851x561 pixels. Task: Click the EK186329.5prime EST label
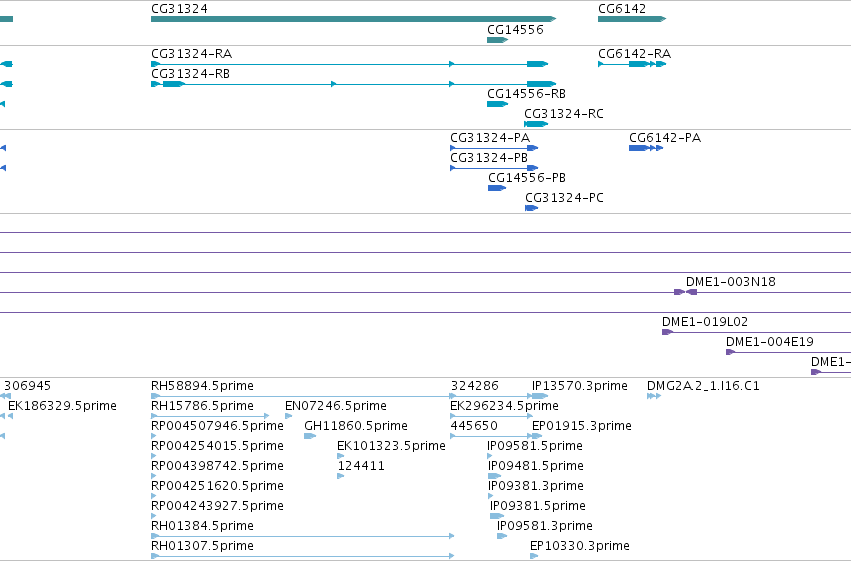(62, 406)
